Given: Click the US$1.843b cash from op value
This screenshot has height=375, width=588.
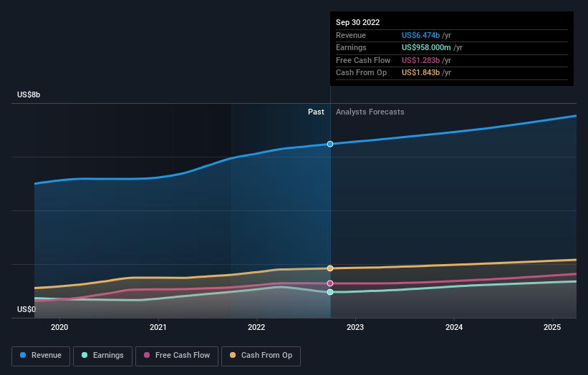Looking at the screenshot, I should [420, 73].
